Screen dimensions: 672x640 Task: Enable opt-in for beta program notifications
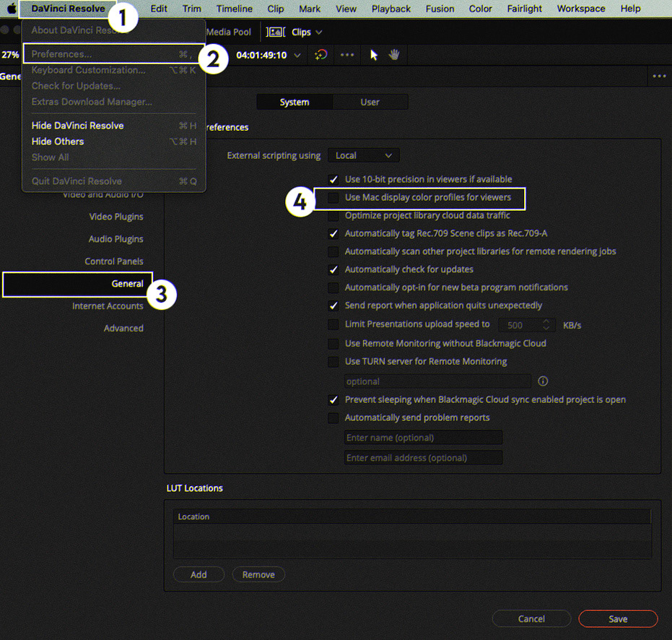(x=333, y=287)
